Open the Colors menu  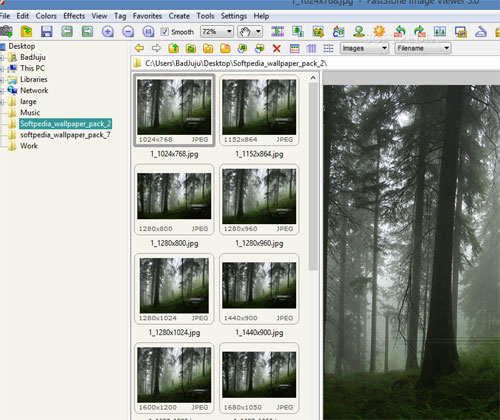(46, 16)
